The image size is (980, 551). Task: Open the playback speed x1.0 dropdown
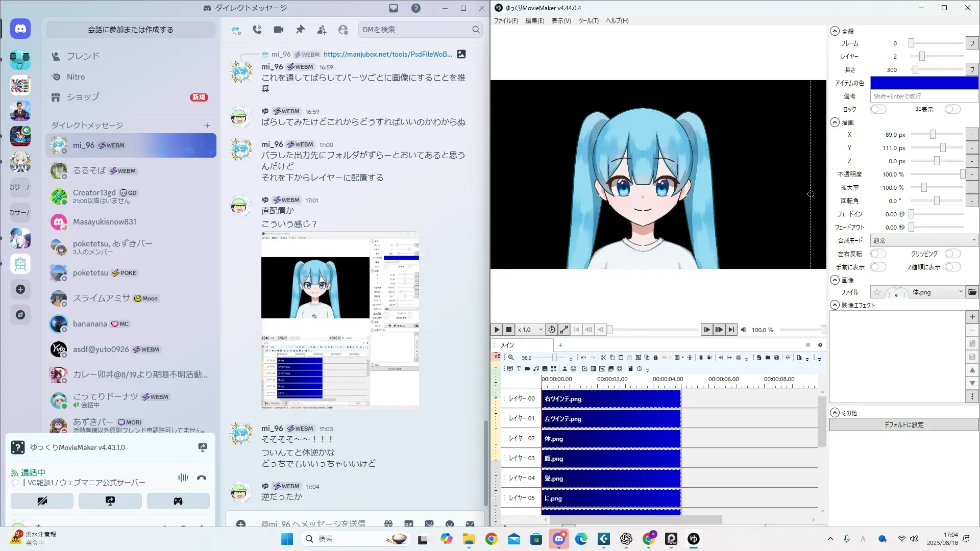click(x=530, y=330)
